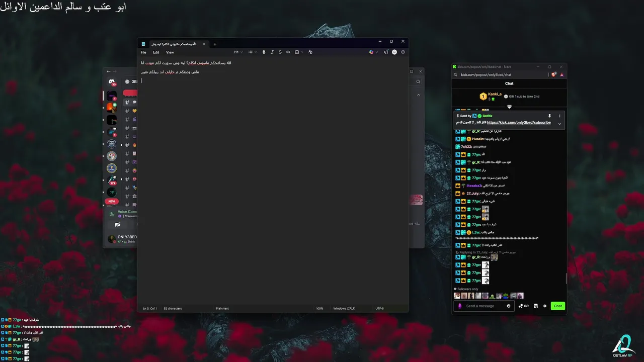Viewport: 644px width, 362px height.
Task: Click the Replying to 27_July reply reference
Action: pos(485,252)
